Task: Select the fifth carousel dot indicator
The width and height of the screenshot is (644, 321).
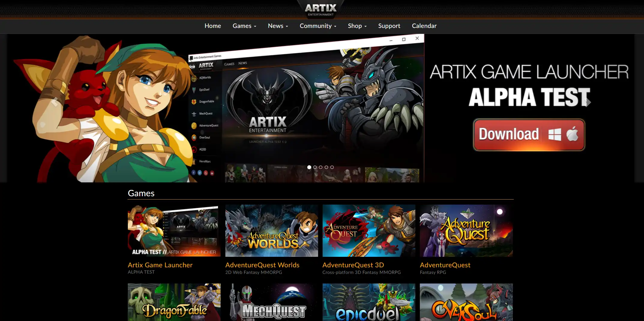Action: 332,167
